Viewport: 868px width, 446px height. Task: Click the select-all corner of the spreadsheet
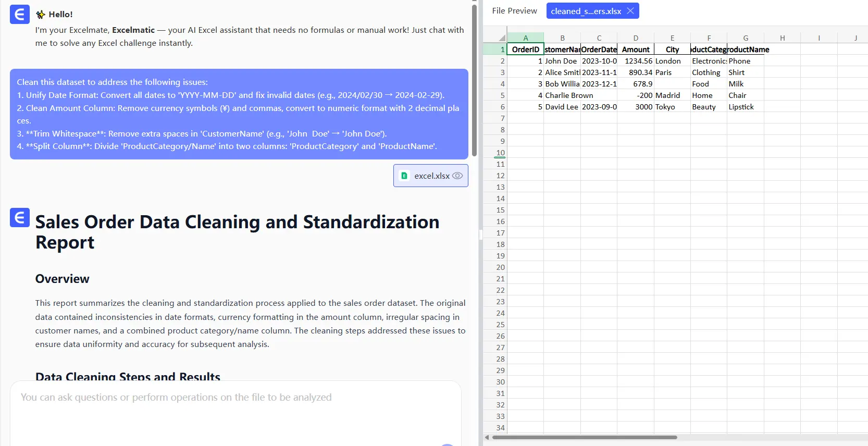(x=501, y=38)
